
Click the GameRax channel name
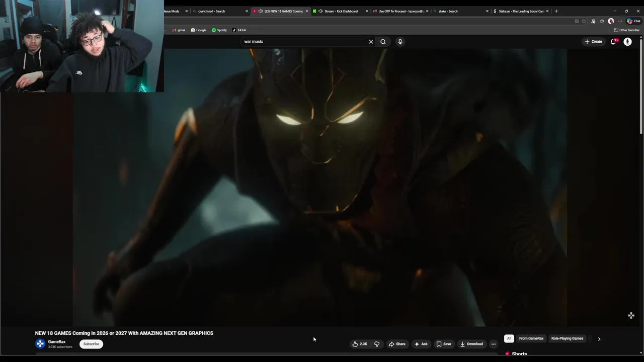pos(57,342)
